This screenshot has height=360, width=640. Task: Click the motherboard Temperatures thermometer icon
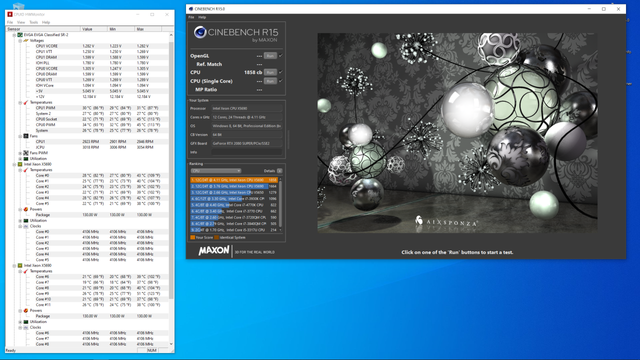(x=26, y=102)
